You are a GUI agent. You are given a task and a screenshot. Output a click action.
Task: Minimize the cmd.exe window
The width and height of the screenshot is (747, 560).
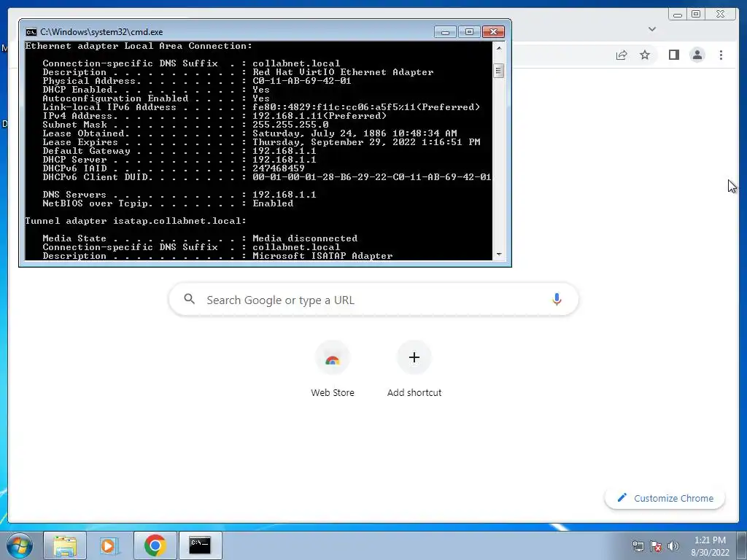[x=445, y=32]
